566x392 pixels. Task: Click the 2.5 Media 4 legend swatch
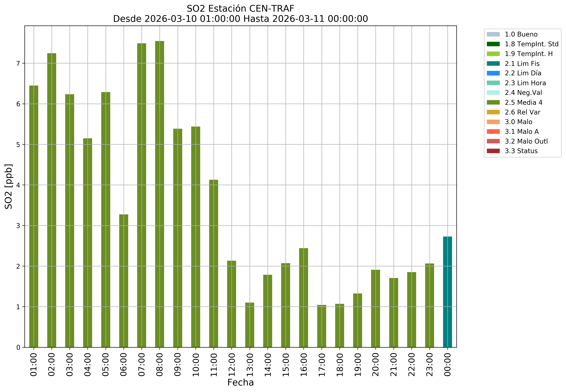pos(493,102)
